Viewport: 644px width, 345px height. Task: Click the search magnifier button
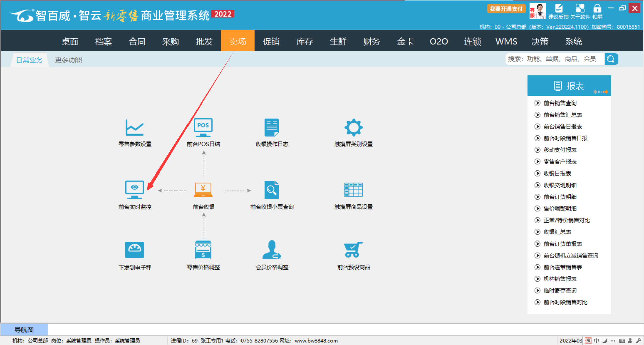611,59
